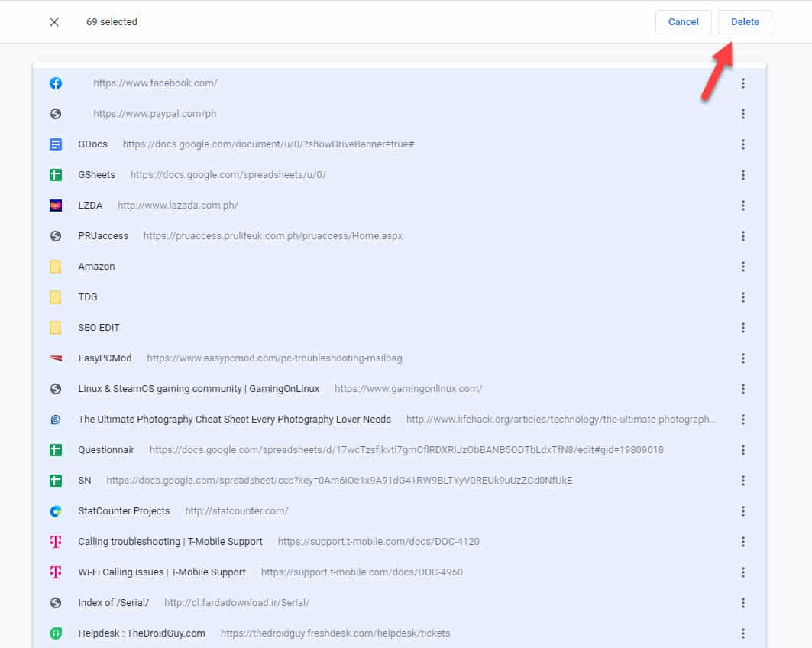Open the more menu for GamingOnLinux bookmark

(x=742, y=389)
